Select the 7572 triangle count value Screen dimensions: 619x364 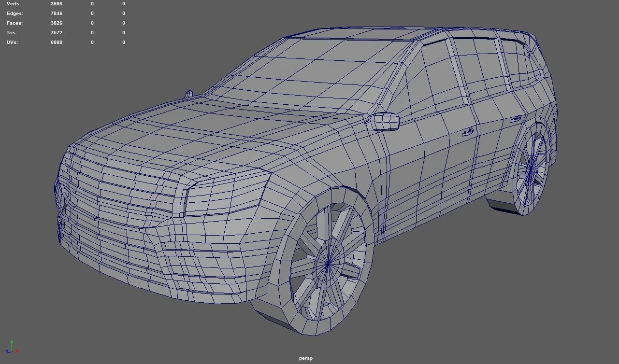57,32
